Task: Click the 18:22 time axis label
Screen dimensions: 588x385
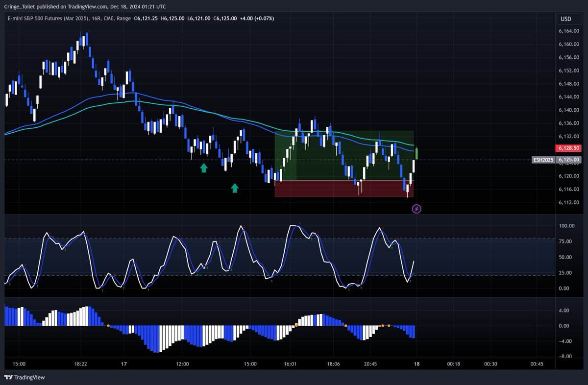Action: point(81,364)
